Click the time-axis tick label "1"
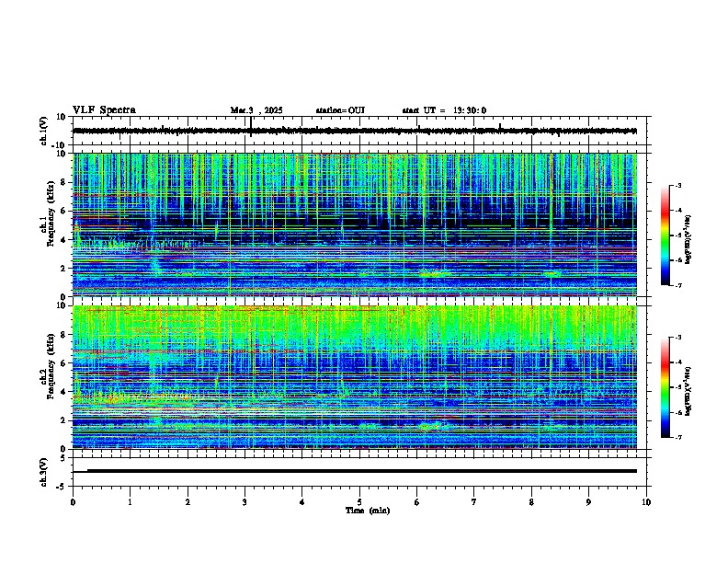This screenshot has width=728, height=563. (130, 502)
